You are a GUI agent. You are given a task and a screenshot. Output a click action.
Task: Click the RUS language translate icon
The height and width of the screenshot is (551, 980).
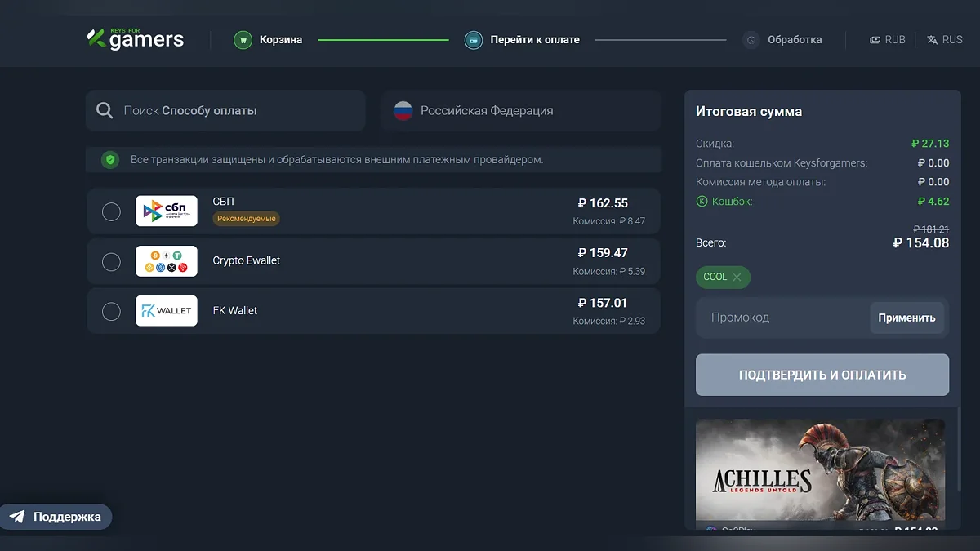(932, 40)
